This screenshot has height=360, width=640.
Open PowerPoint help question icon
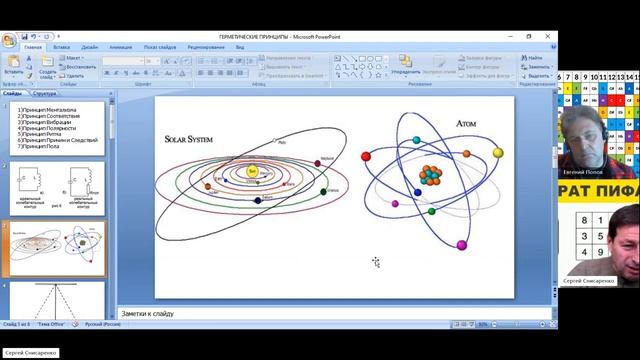click(554, 47)
